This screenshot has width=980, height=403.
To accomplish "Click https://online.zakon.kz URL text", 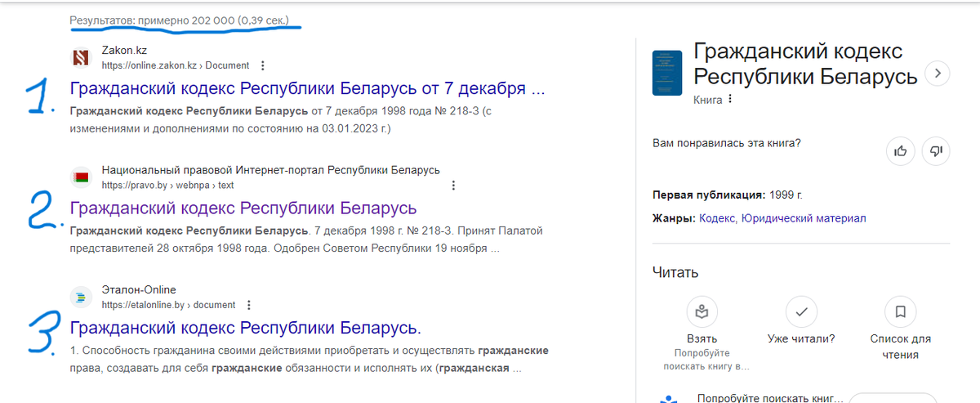I will pyautogui.click(x=176, y=65).
